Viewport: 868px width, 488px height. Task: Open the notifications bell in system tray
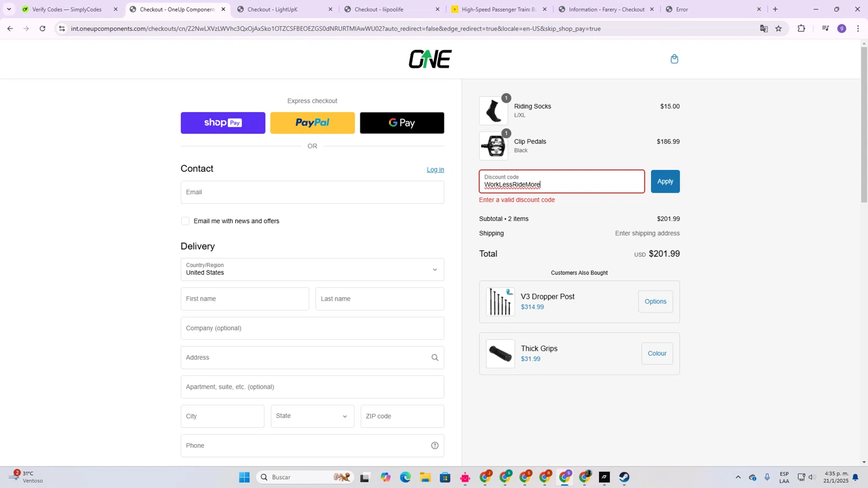pos(855,478)
